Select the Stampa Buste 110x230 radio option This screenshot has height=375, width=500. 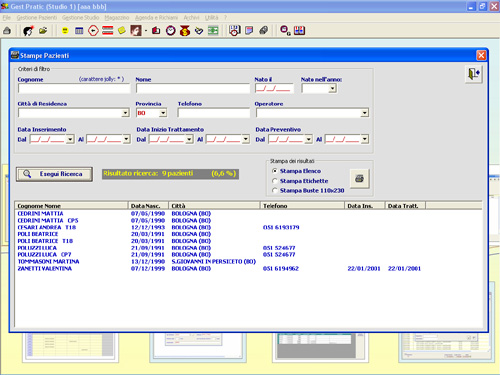pyautogui.click(x=275, y=191)
